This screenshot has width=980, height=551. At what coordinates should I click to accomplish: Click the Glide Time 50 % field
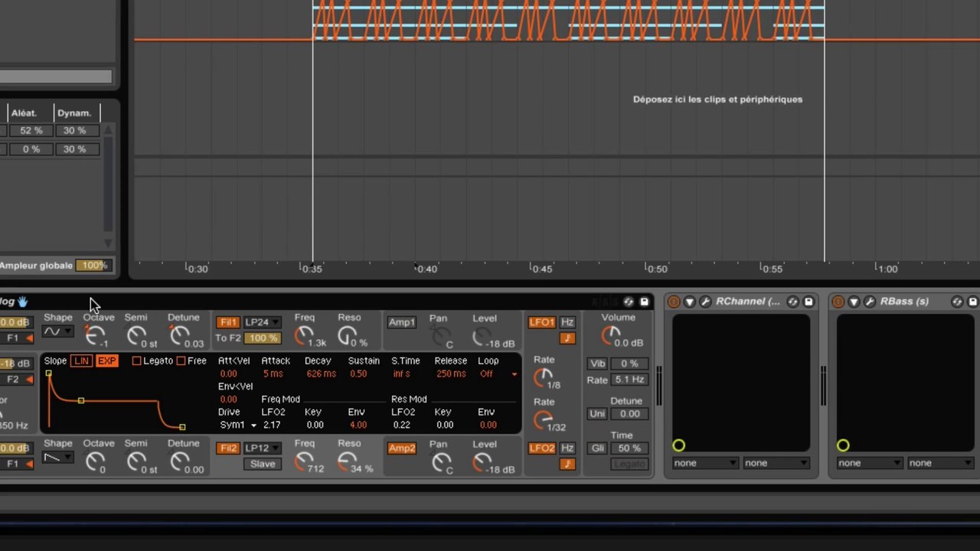629,448
